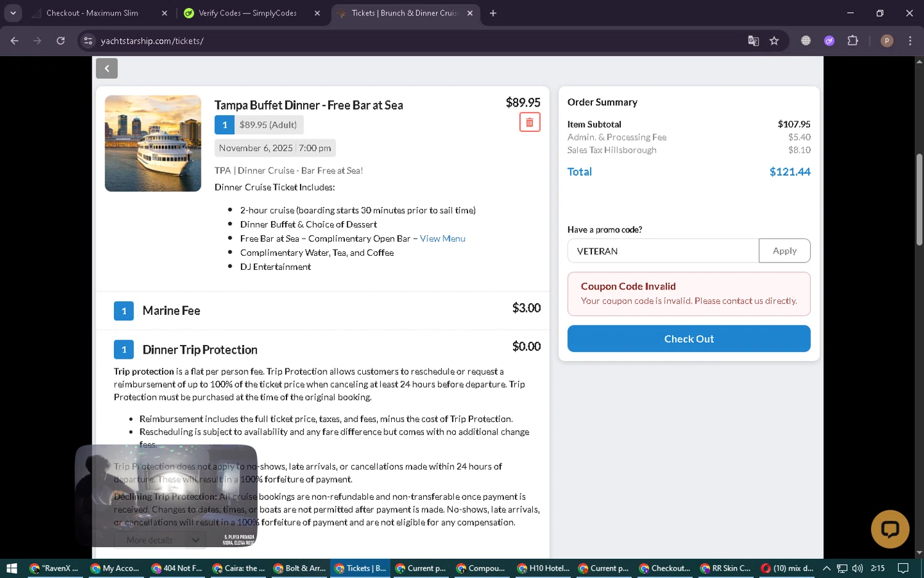924x578 pixels.
Task: Click the Item Subtotal $107.95 value
Action: click(794, 124)
